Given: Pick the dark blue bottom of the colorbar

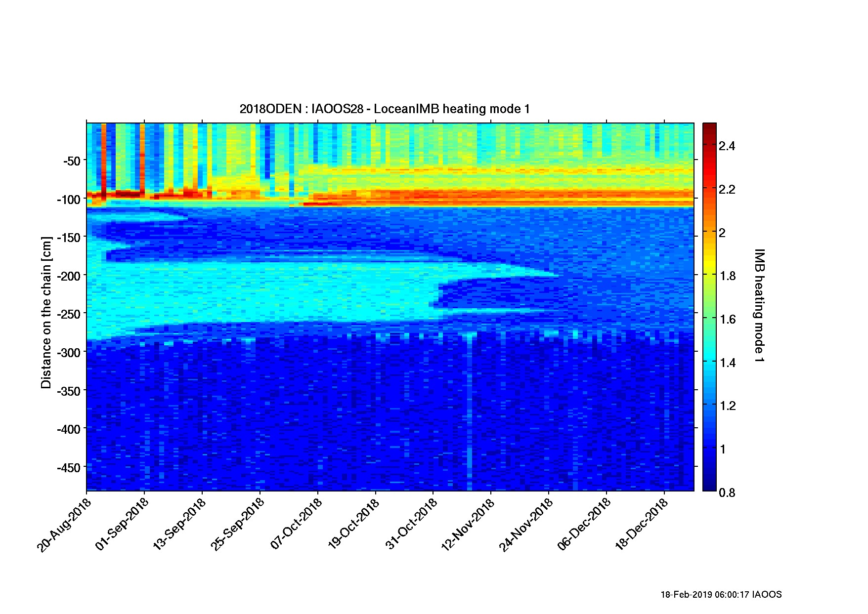Looking at the screenshot, I should [709, 487].
